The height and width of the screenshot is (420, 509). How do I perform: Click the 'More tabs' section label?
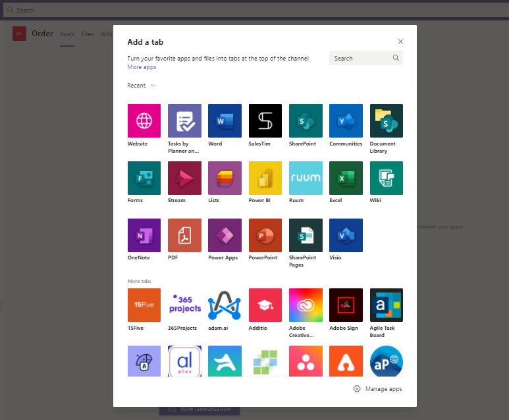tap(139, 281)
